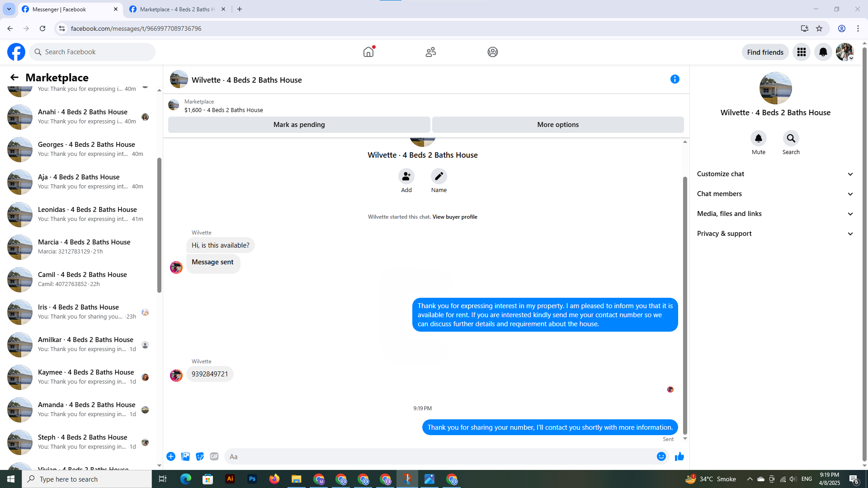Switch to the Marketplace browser tab
The image size is (868, 488).
click(x=177, y=9)
